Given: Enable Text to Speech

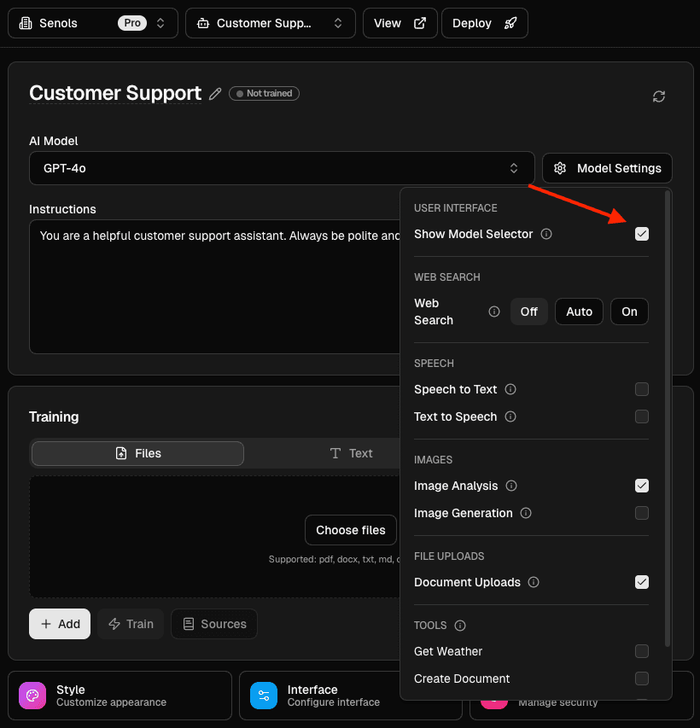Looking at the screenshot, I should (x=641, y=416).
